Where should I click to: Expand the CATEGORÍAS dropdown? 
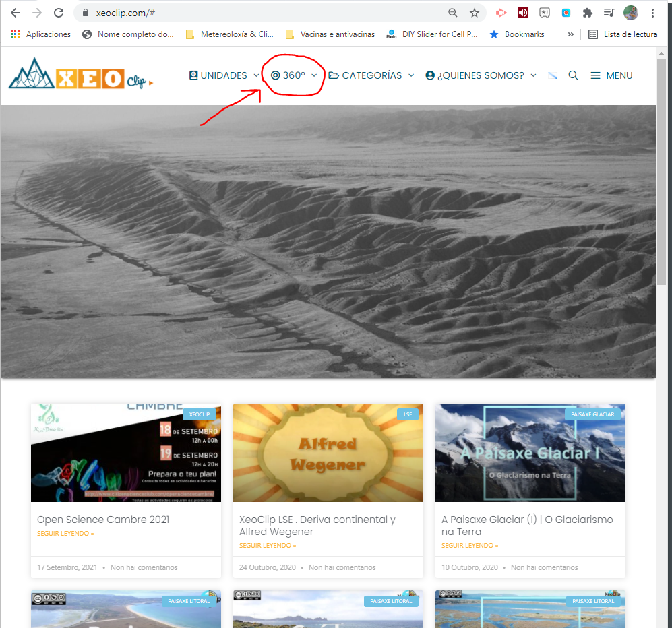tap(371, 75)
